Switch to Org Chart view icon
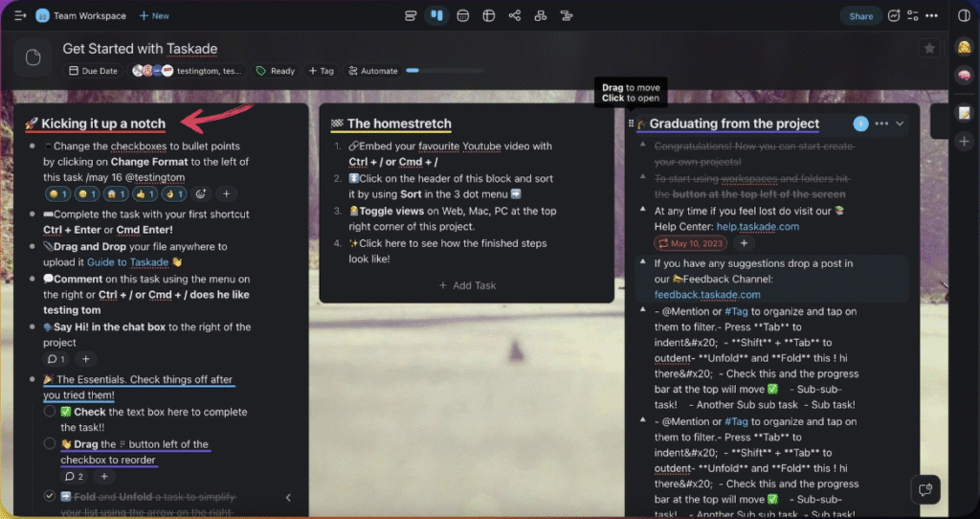 point(541,15)
